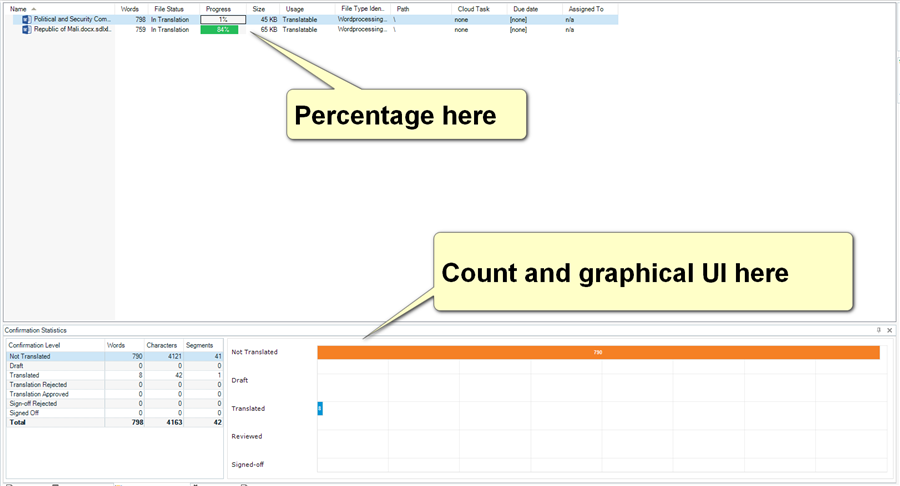This screenshot has height=486, width=900.
Task: Click the small blue Translated chart bar
Action: coord(320,409)
